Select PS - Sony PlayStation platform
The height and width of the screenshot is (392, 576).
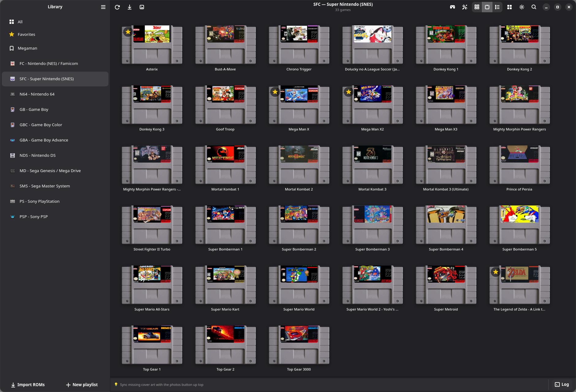[x=55, y=201]
